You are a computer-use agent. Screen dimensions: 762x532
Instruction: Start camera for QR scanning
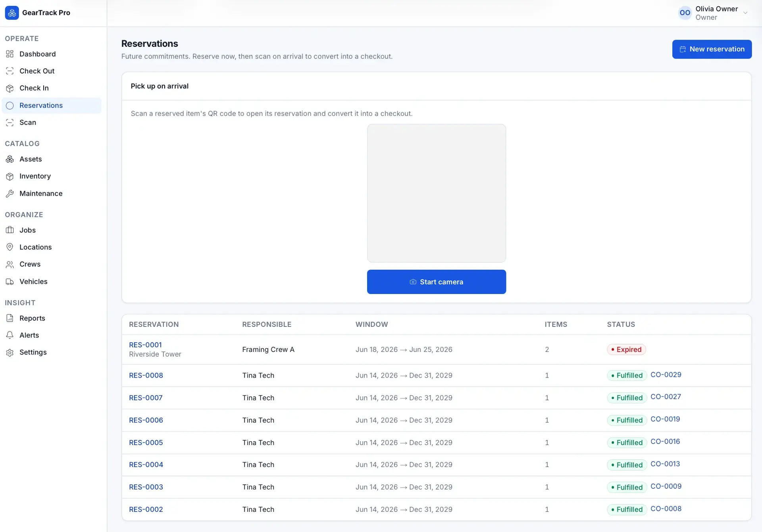tap(436, 282)
